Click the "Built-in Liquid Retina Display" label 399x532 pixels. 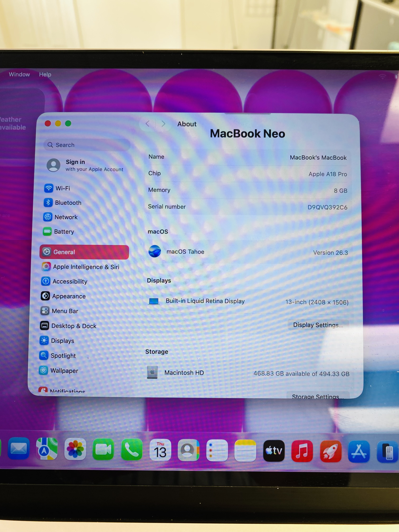pos(205,301)
